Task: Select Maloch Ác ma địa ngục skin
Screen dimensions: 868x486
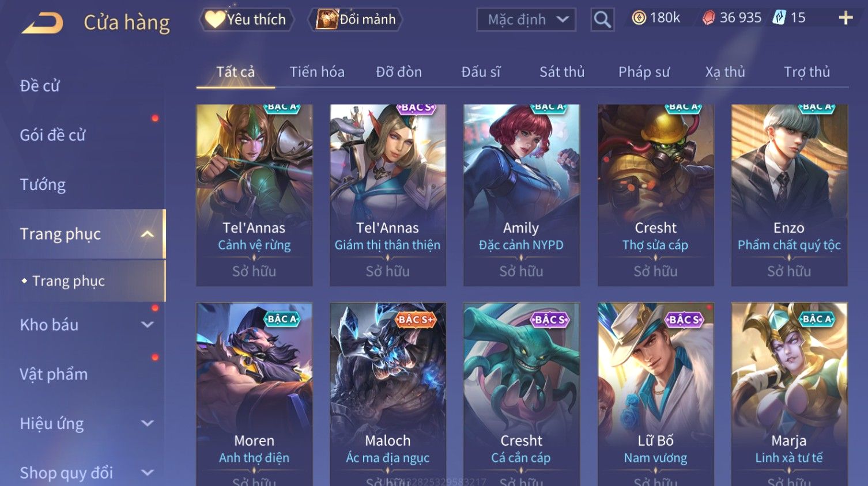Action: pos(388,394)
